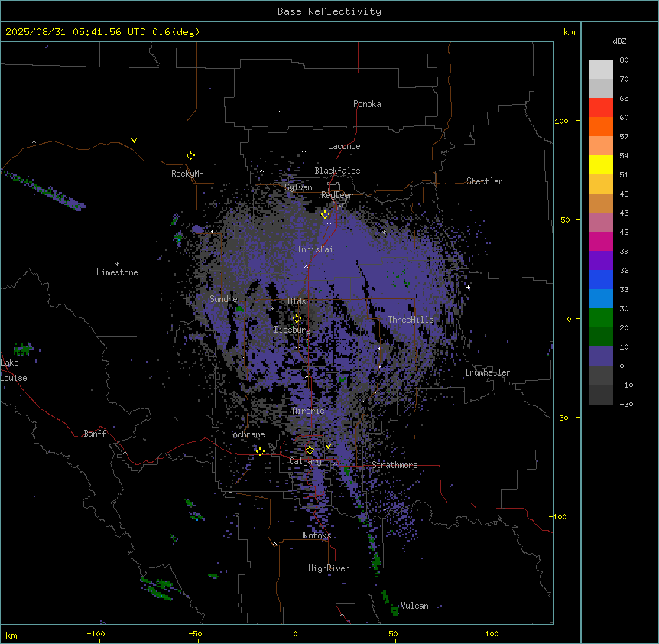
Task: Click the light gray 70-80 dBZ swatch
Action: coord(601,70)
